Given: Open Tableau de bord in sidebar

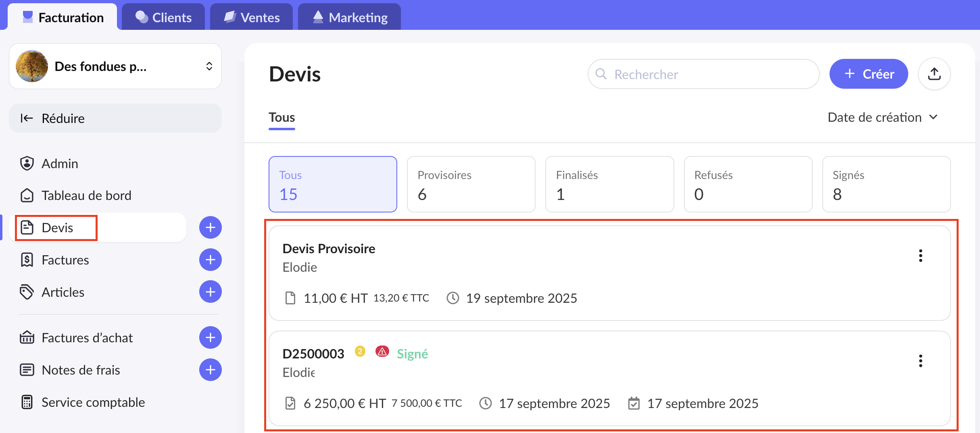Looking at the screenshot, I should pyautogui.click(x=86, y=196).
